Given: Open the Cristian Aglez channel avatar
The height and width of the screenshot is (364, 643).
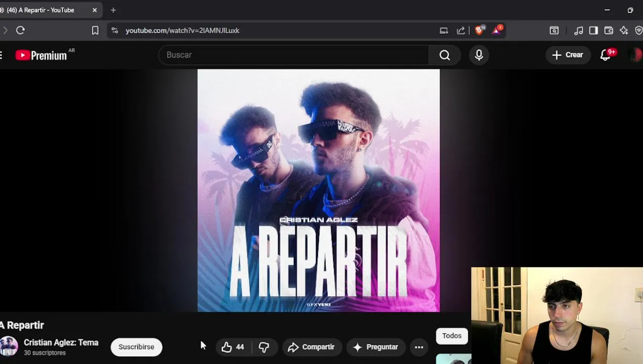Looking at the screenshot, I should click(9, 347).
